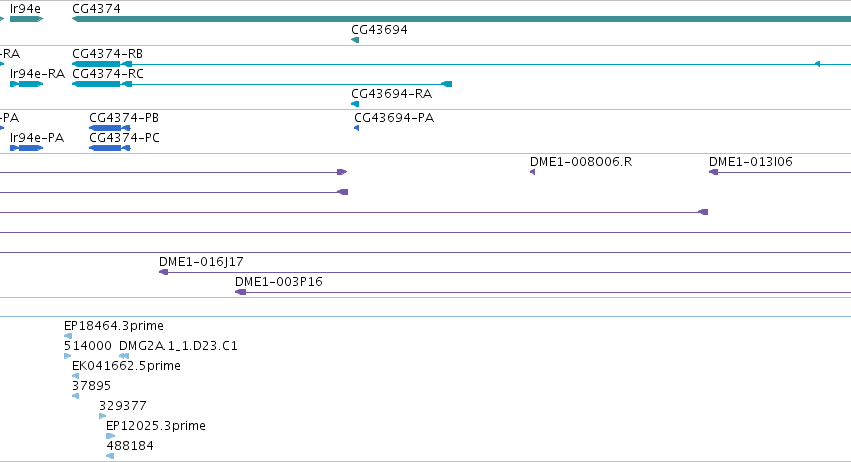
Task: Click the EK041662.5prime insertion arrow
Action: pos(75,376)
